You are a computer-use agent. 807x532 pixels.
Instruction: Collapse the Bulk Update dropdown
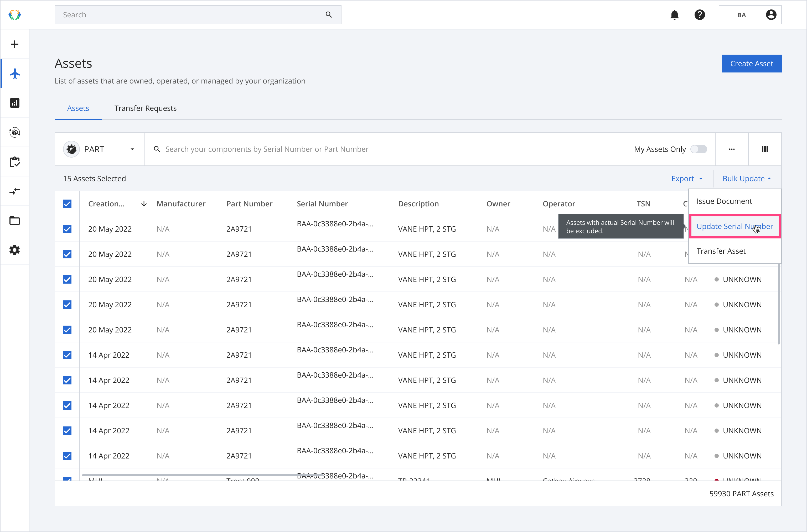click(747, 179)
